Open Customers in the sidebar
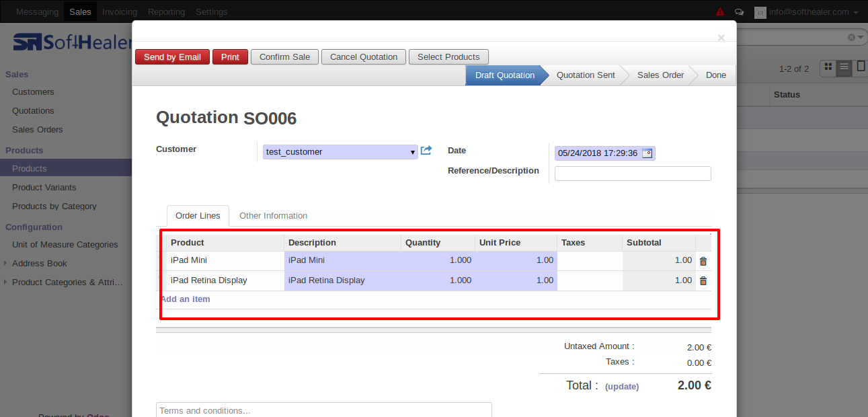Screen dimensions: 868x417 pos(33,92)
